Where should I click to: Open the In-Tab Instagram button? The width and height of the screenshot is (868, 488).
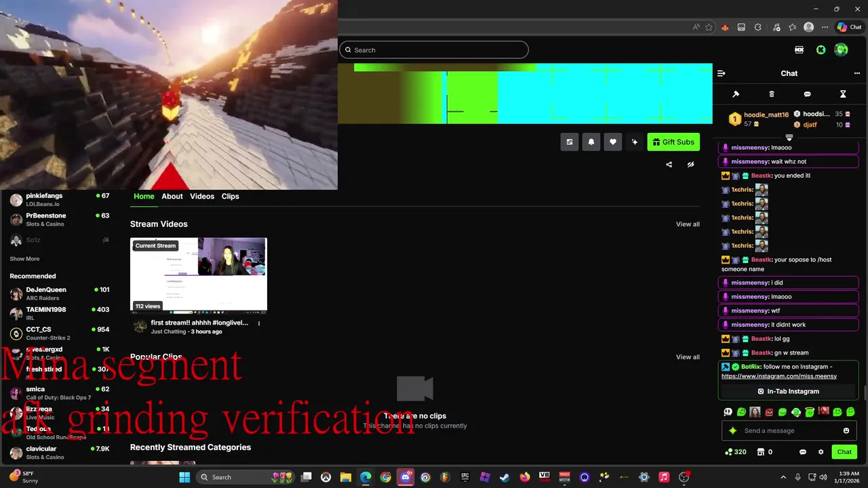[789, 391]
